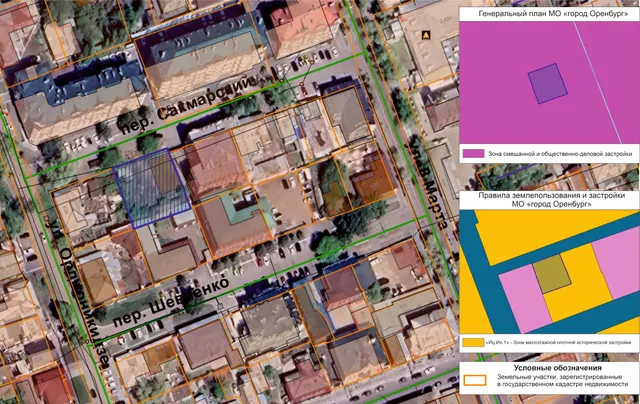
Task: Click Зона смешанной и общественно-деловой застройки text
Action: tap(560, 154)
